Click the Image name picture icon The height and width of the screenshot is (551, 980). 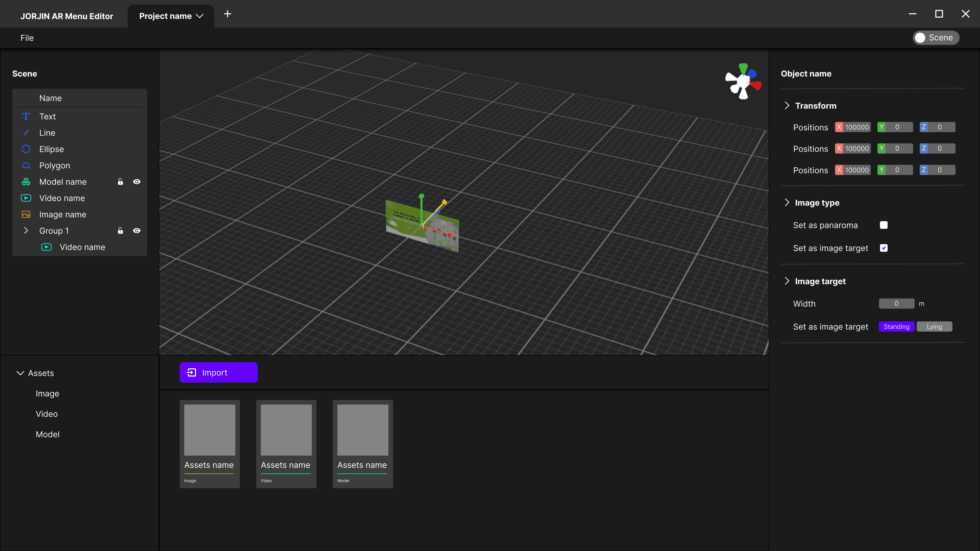pos(26,215)
